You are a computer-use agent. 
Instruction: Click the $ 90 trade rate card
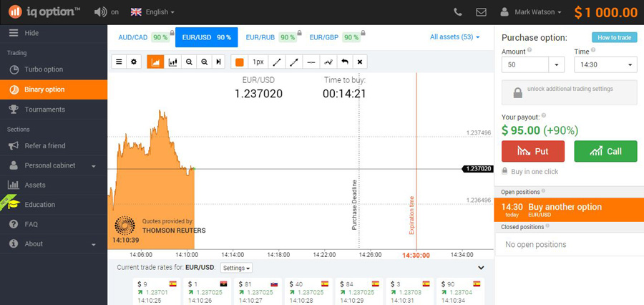[460, 291]
